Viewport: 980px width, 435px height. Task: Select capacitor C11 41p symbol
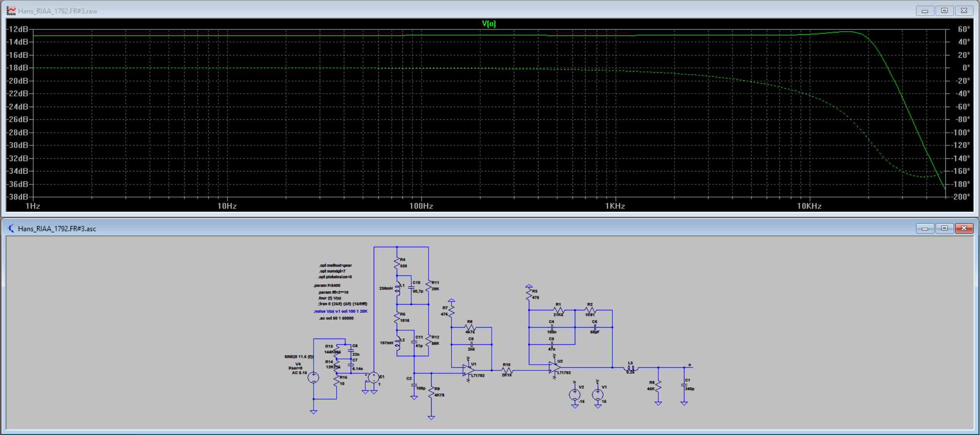click(x=414, y=342)
